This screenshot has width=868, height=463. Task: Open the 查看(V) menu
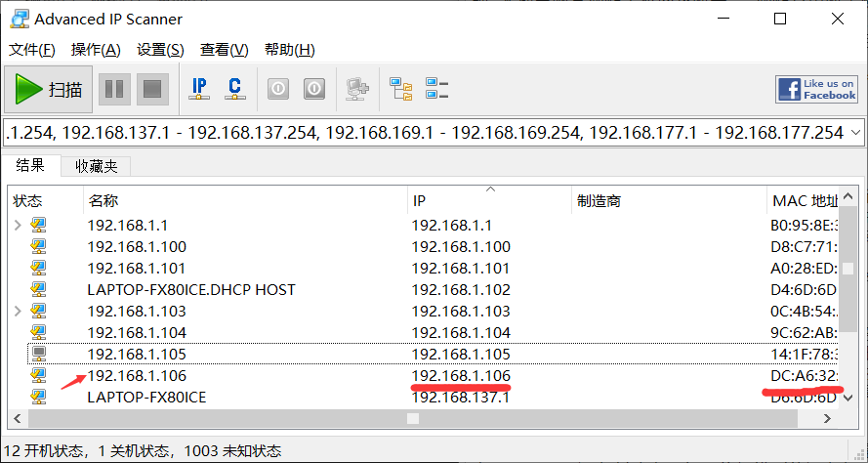point(225,50)
